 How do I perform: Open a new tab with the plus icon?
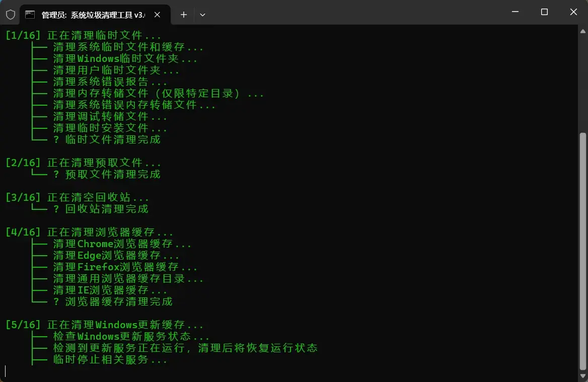click(x=183, y=15)
